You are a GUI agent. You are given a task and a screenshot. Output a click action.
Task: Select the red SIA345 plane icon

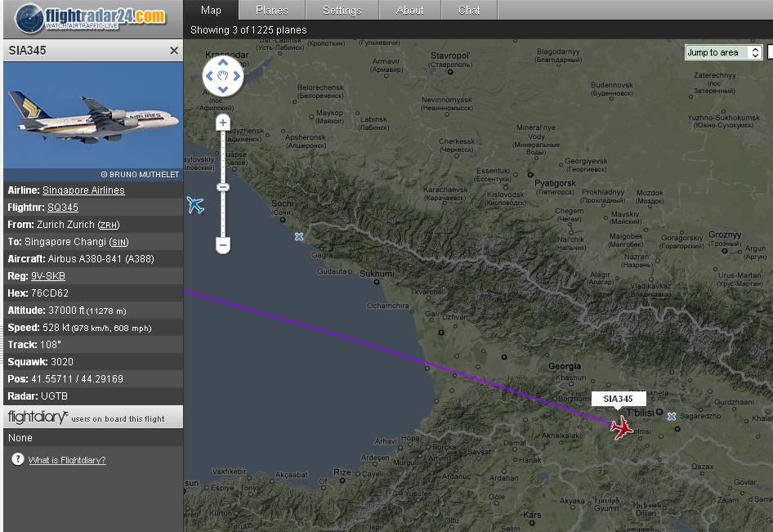(621, 427)
